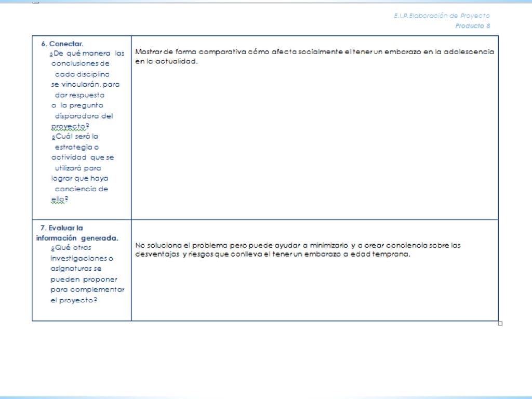The width and height of the screenshot is (532, 399).
Task: Click the text 'investigaciones o'
Action: 82,259
